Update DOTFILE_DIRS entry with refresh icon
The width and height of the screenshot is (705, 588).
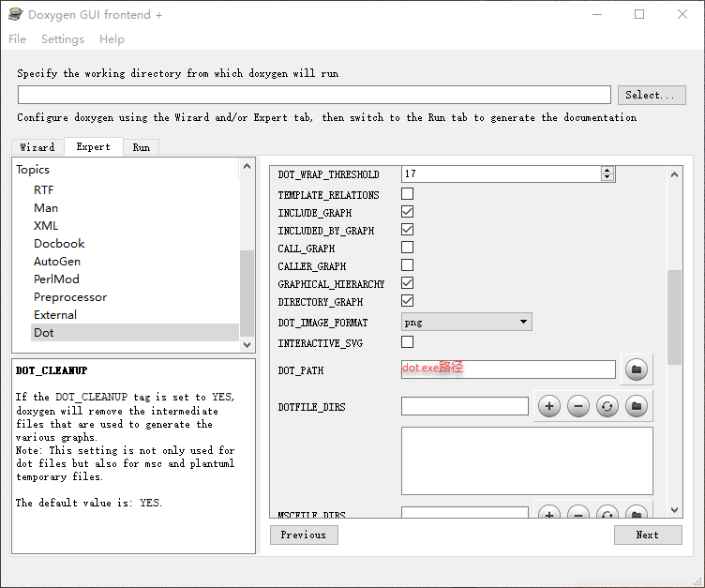(607, 406)
